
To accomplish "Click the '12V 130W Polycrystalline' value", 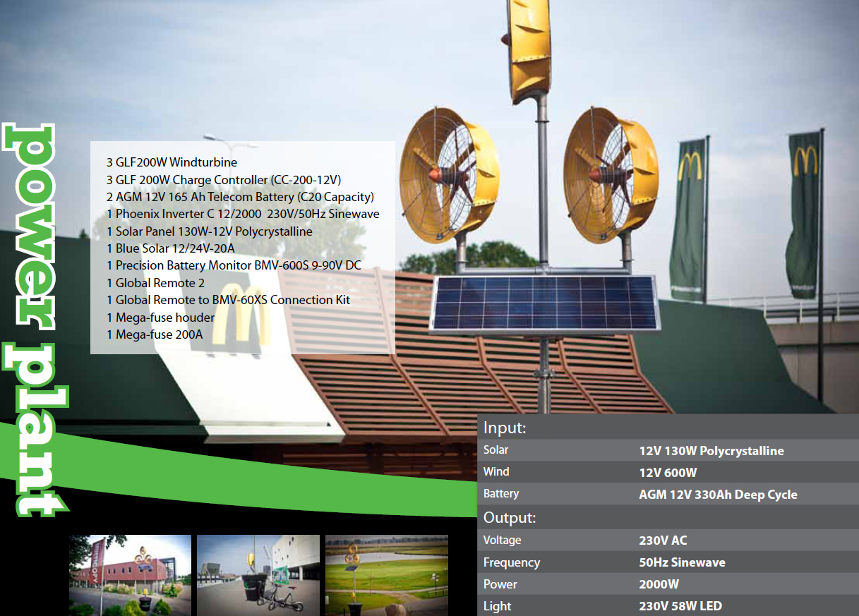I will click(x=711, y=451).
